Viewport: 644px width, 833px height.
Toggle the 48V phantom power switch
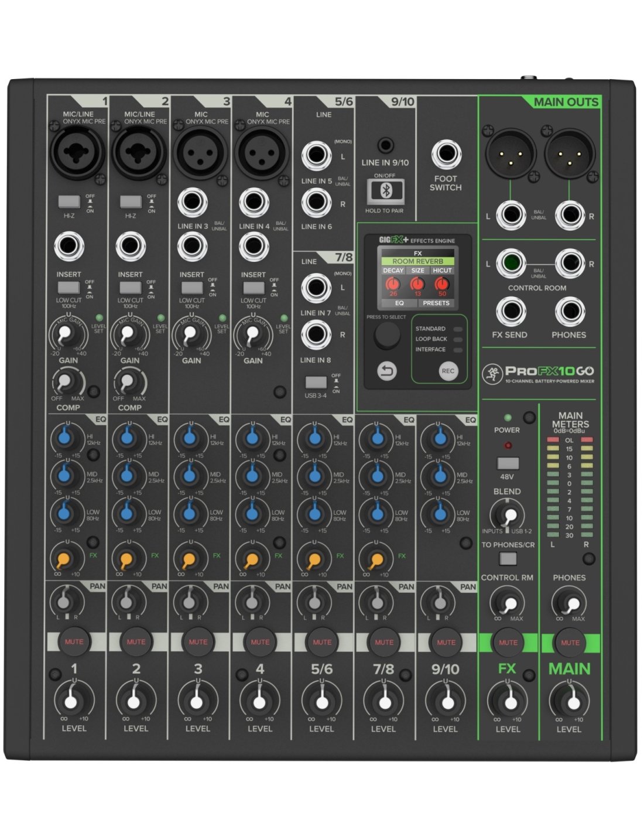click(x=508, y=463)
